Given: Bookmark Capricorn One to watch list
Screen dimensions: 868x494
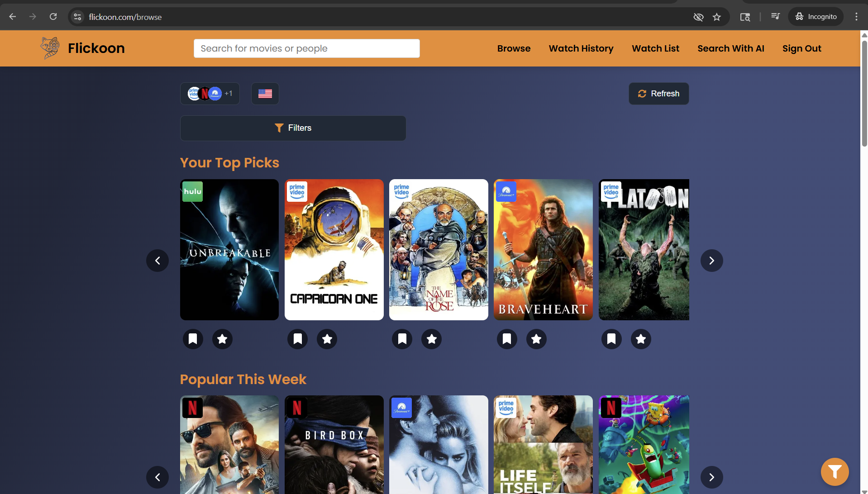Looking at the screenshot, I should coord(298,339).
